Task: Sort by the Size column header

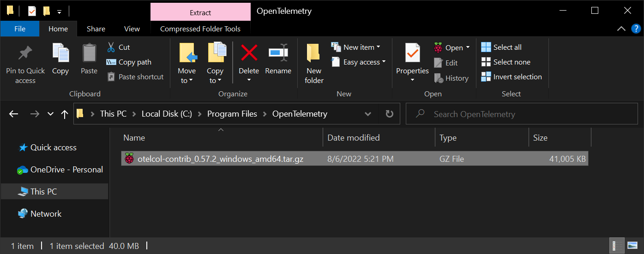Action: point(560,137)
